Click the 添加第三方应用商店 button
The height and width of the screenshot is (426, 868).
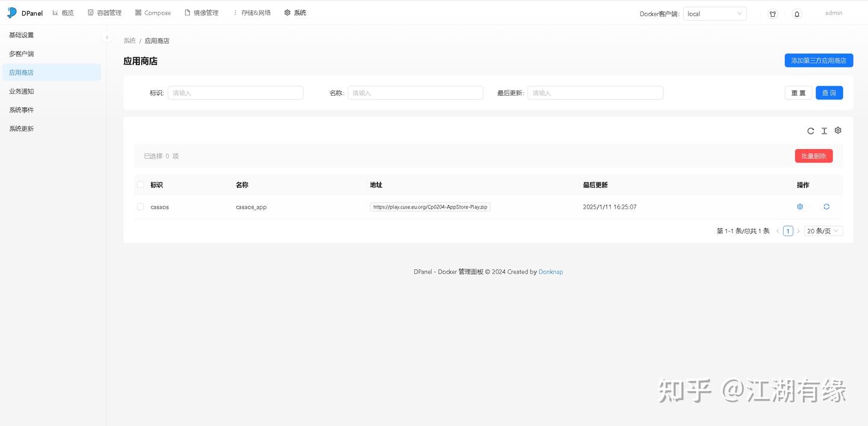819,60
